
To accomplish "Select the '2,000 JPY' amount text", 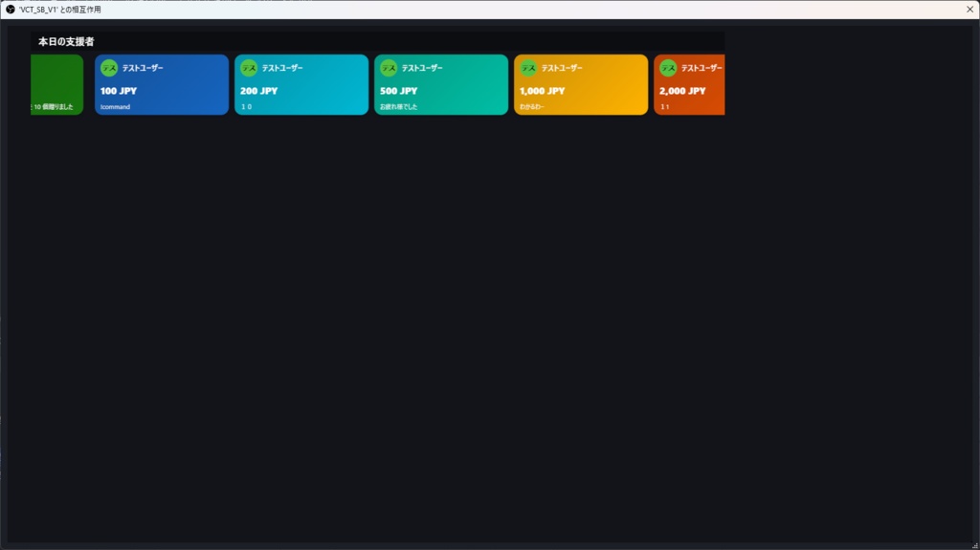I will click(682, 91).
